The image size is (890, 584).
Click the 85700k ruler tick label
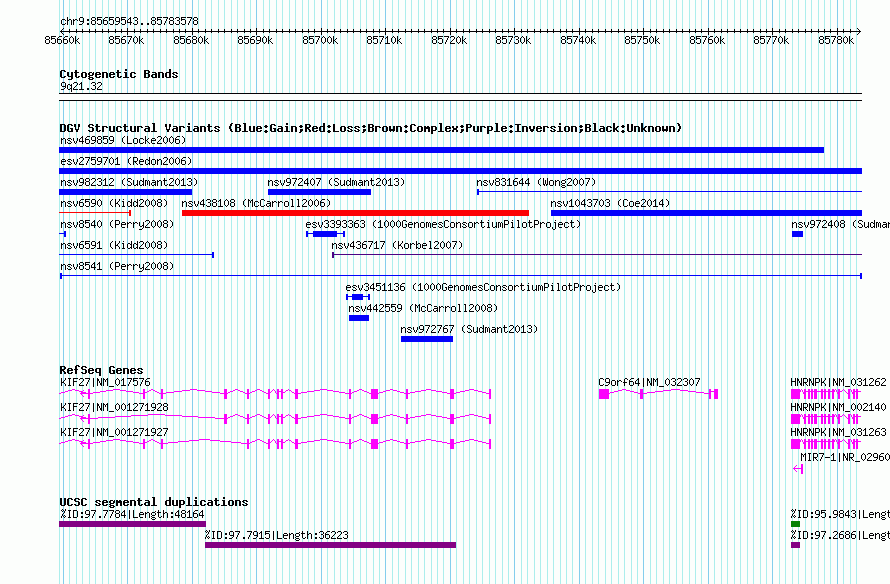coord(320,40)
